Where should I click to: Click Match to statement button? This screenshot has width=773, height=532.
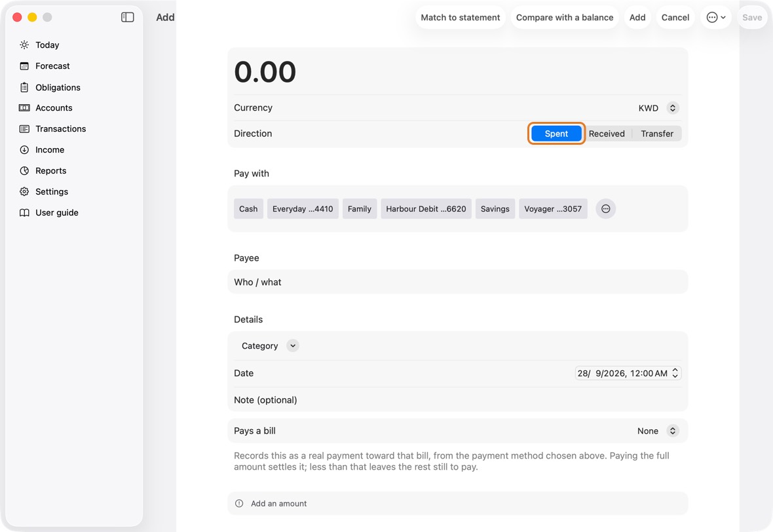[x=460, y=17]
